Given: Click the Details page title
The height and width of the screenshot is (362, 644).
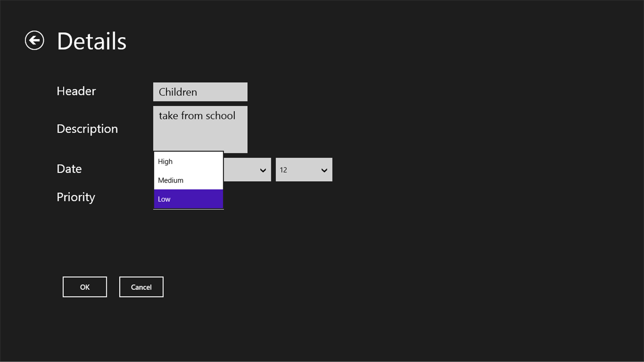Looking at the screenshot, I should point(91,40).
